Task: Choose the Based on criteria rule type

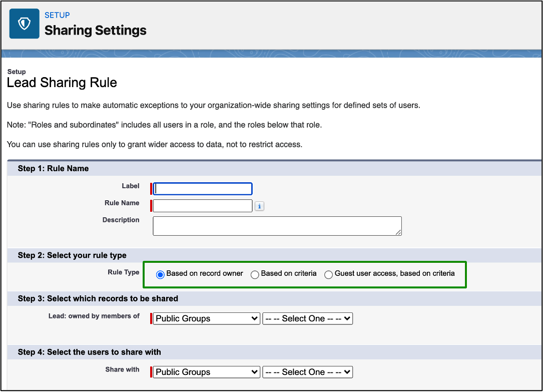Action: 255,274
